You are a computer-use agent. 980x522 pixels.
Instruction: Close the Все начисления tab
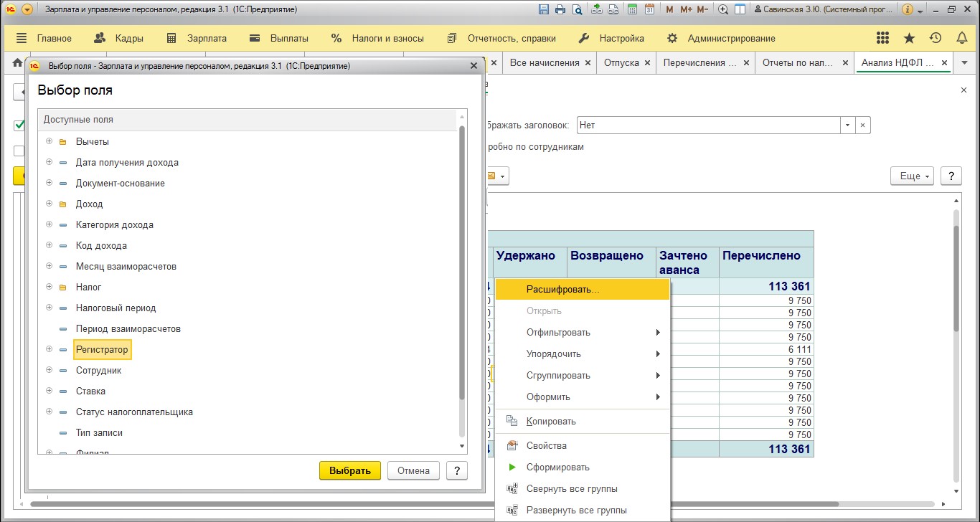tap(588, 63)
